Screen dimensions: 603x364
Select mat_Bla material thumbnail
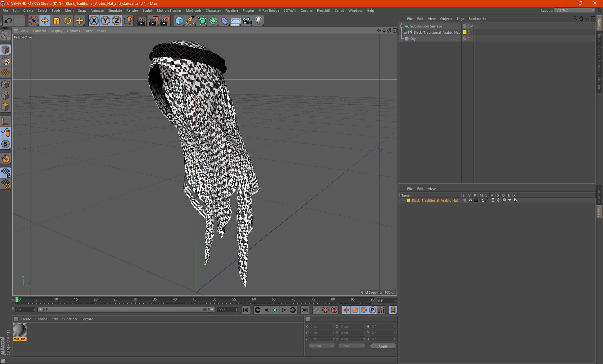point(20,332)
